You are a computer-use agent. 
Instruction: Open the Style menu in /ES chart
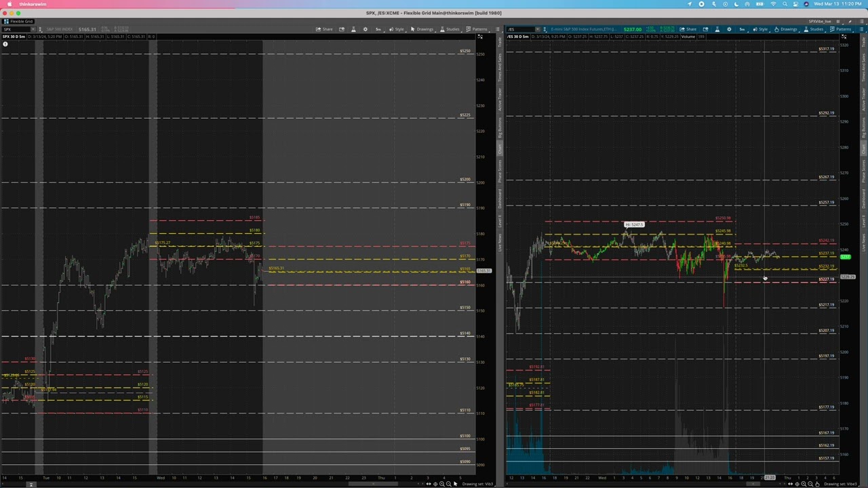[761, 29]
